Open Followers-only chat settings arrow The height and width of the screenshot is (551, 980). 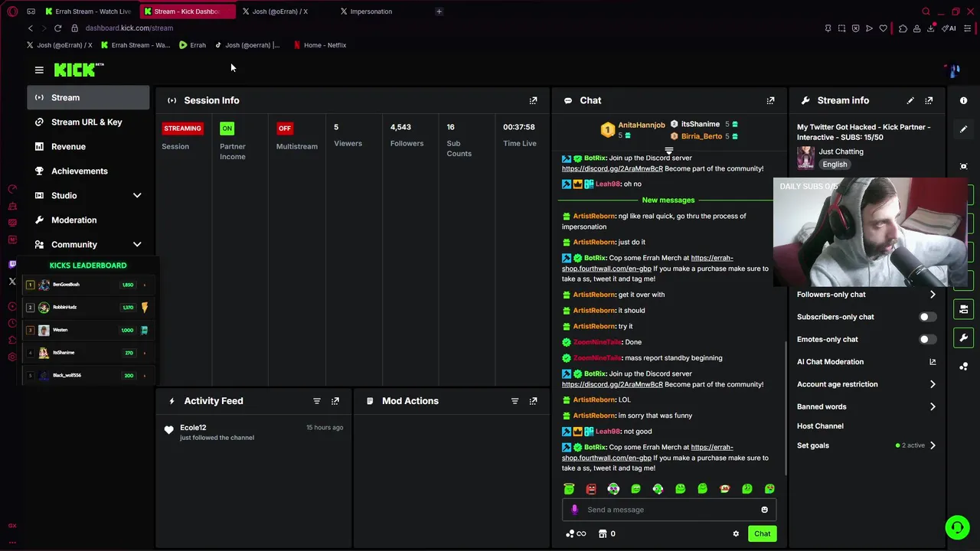click(x=933, y=295)
